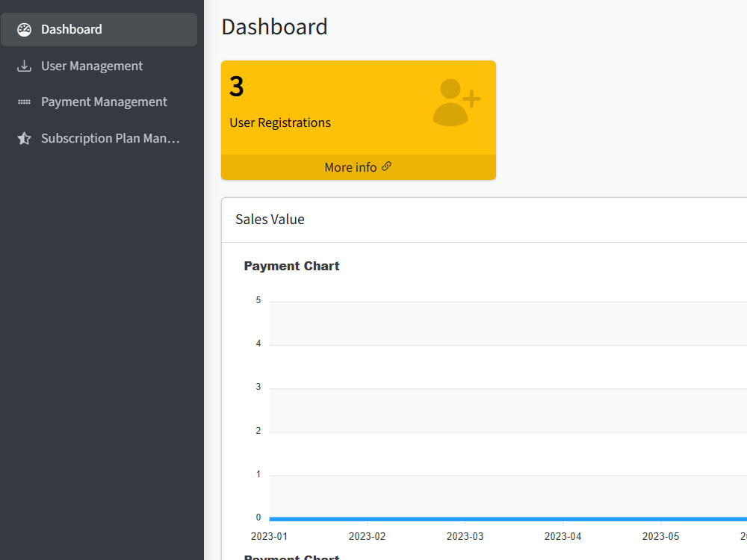Click the link icon beside More info
Screen dimensions: 747x560
[x=386, y=167]
